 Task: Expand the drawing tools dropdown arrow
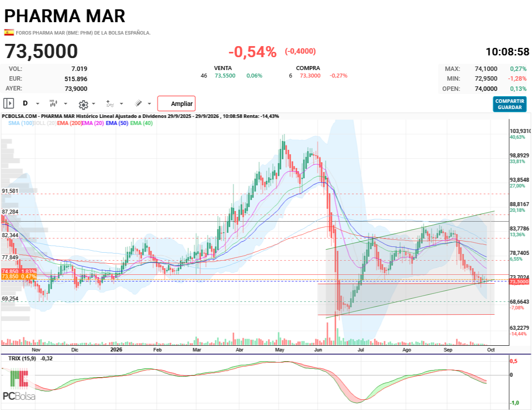(149, 104)
